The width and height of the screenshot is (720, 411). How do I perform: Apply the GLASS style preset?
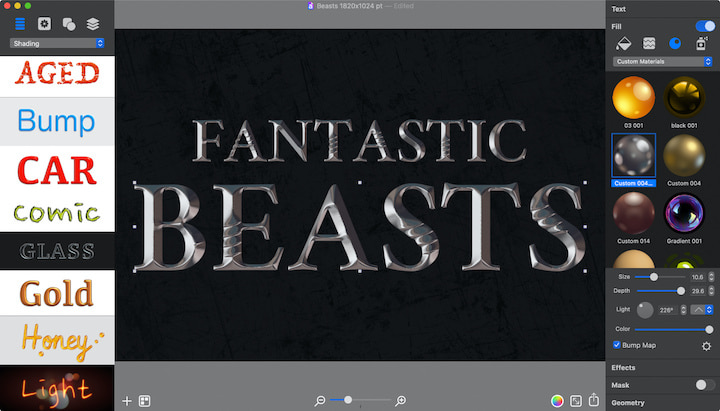click(x=57, y=251)
